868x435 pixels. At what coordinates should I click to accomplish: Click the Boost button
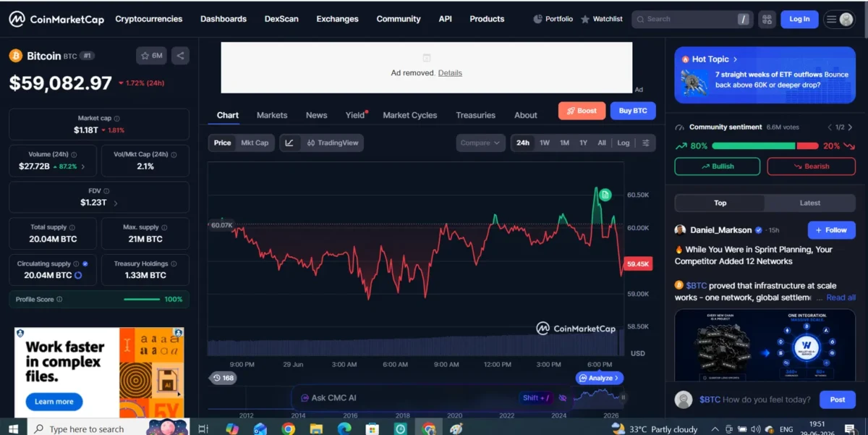coord(582,111)
